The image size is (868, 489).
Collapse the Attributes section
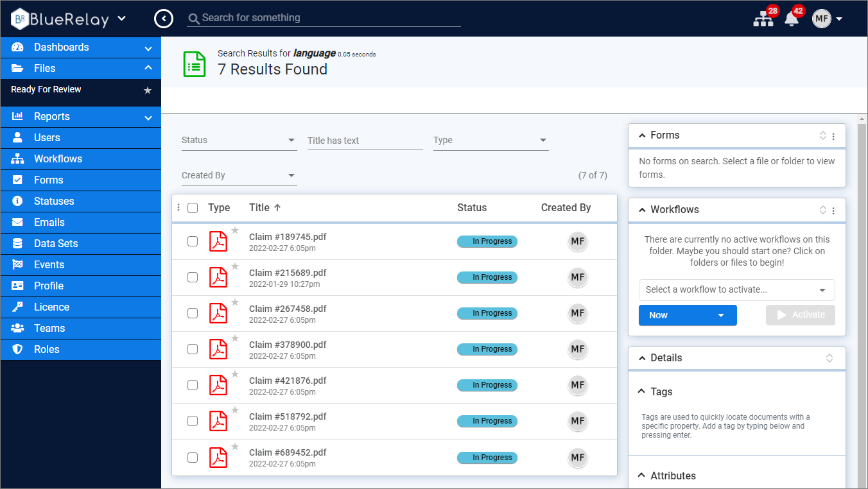[x=641, y=476]
